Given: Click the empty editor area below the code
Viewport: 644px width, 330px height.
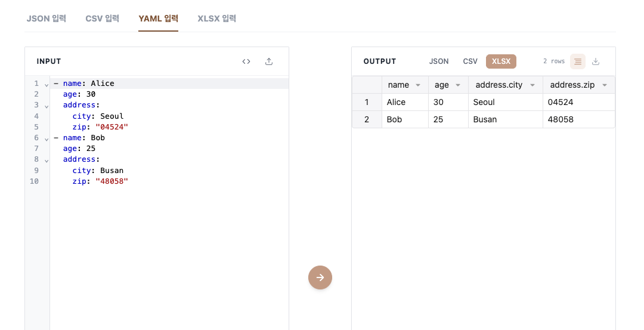Looking at the screenshot, I should tap(169, 258).
